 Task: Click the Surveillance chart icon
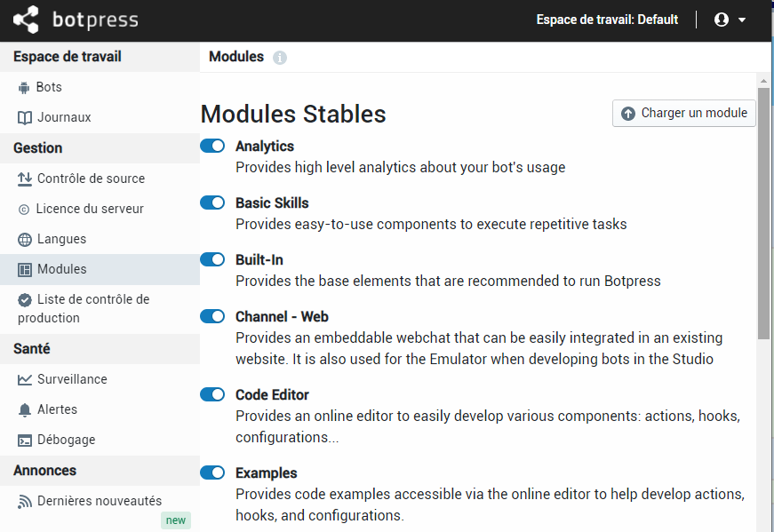click(x=24, y=380)
